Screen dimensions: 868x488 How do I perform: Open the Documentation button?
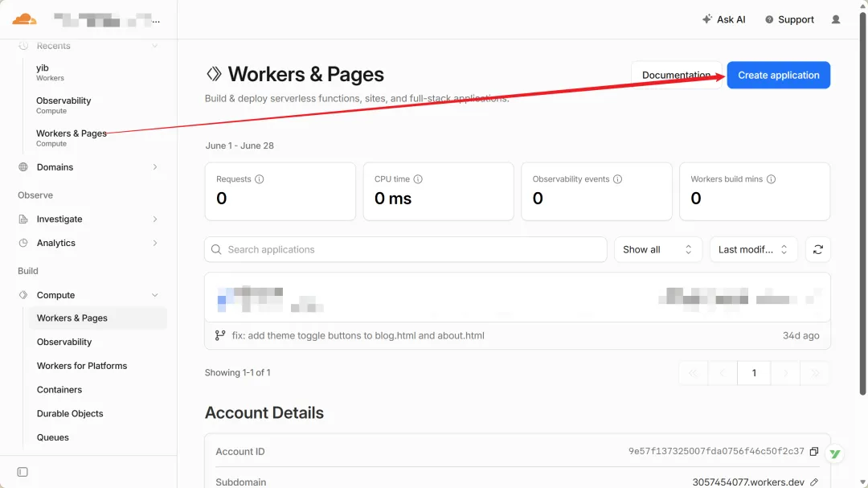pos(676,75)
